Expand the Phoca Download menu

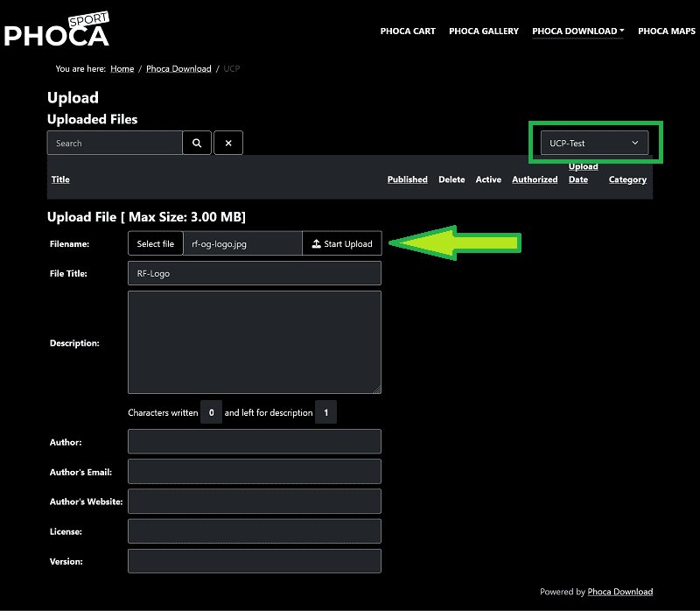click(x=577, y=32)
